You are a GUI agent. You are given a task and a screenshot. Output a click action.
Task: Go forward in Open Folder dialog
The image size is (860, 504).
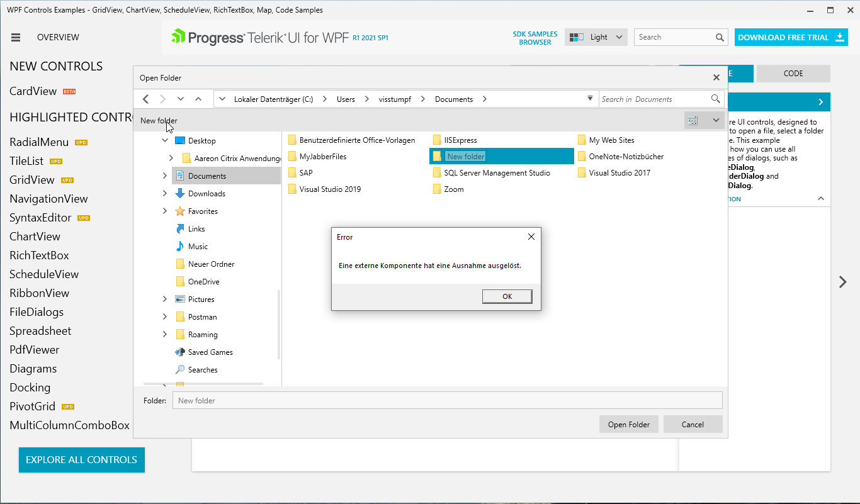163,99
